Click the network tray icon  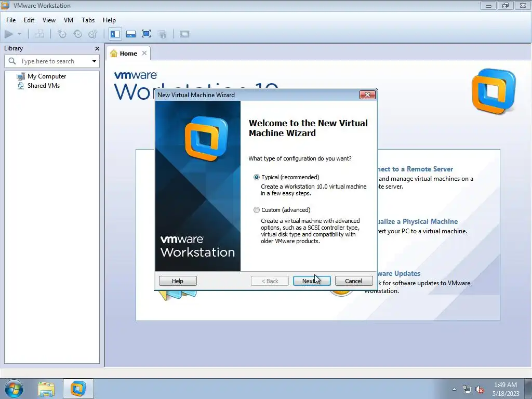467,389
